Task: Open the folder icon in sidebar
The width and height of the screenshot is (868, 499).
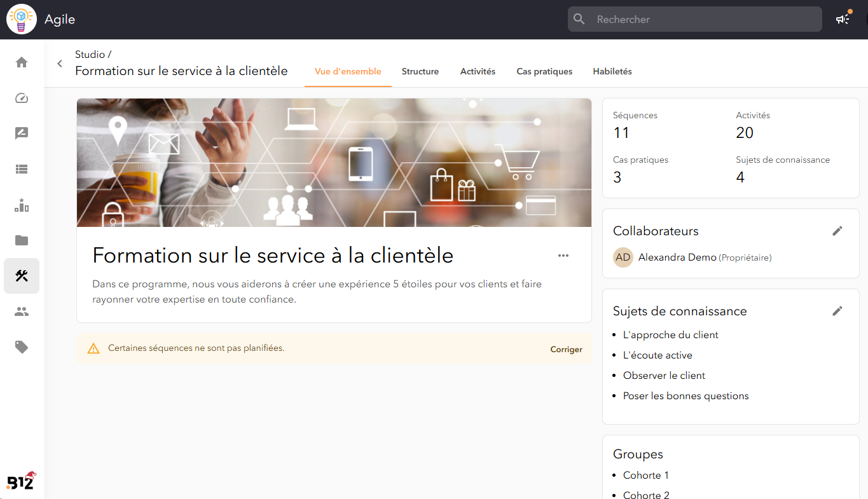Action: [x=22, y=240]
